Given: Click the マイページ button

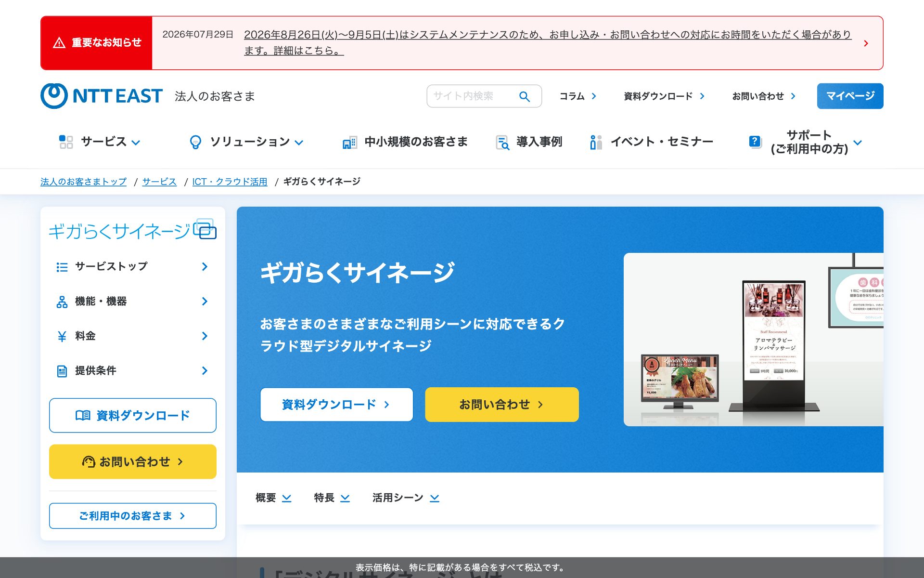Looking at the screenshot, I should click(x=850, y=96).
